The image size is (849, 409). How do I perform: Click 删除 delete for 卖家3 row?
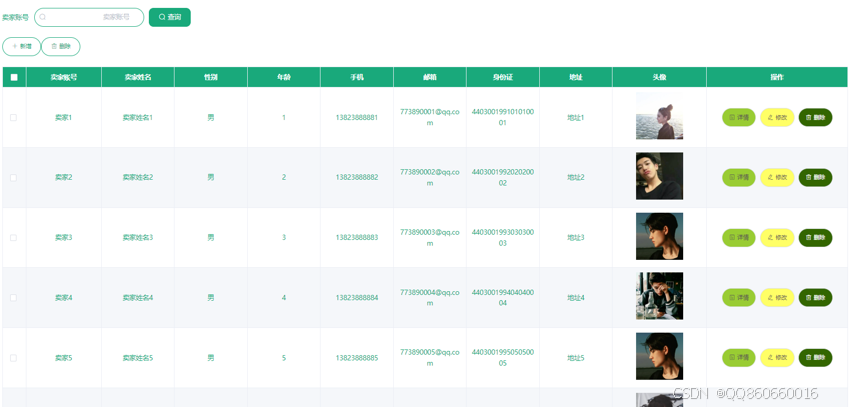[815, 237]
